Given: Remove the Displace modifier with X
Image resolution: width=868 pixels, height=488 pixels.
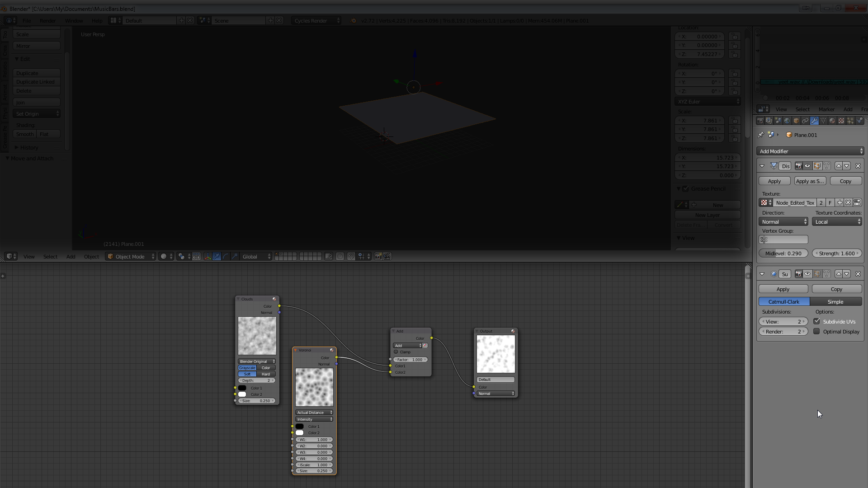Looking at the screenshot, I should 858,166.
